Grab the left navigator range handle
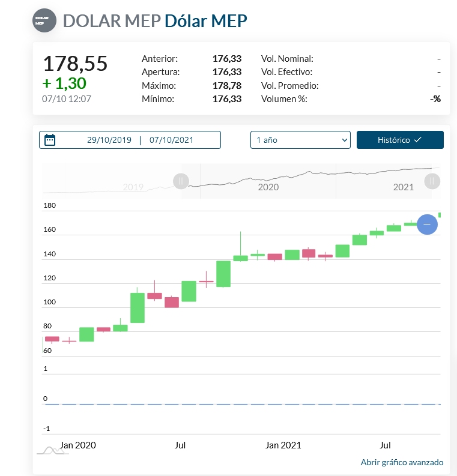Screen dimensions: 457x476 181,181
